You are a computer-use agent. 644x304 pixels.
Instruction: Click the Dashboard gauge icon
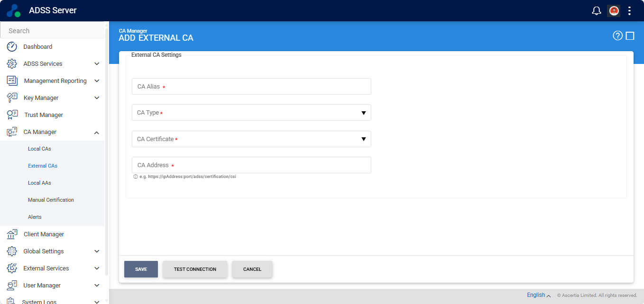[x=12, y=46]
